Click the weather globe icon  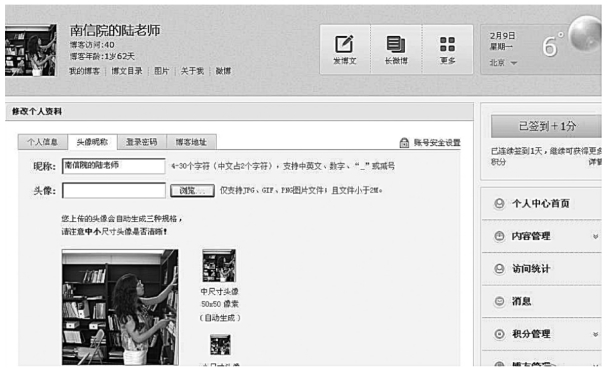[x=585, y=34]
